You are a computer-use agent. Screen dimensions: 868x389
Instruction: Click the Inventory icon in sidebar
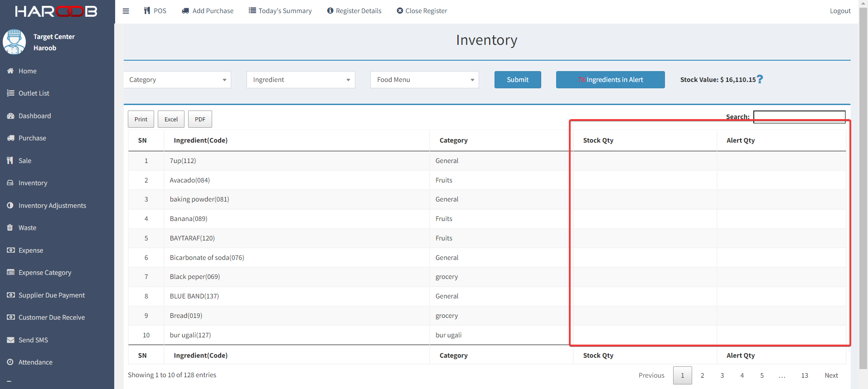coord(10,183)
